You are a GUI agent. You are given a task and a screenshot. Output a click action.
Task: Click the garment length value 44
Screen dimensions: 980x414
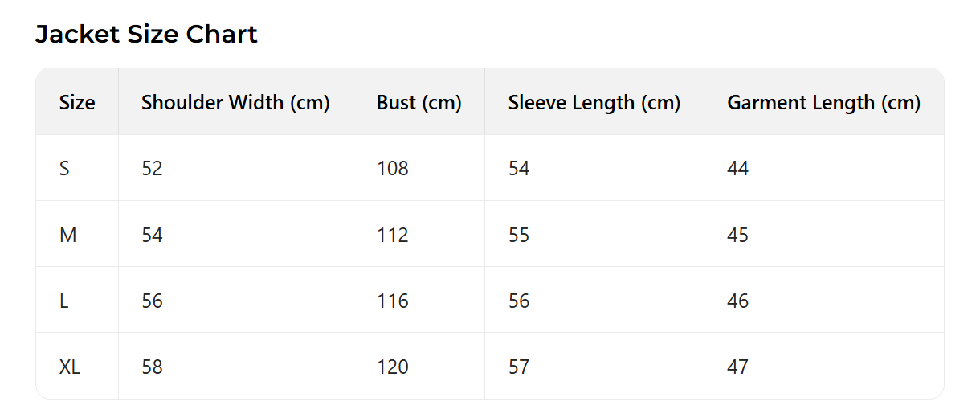[x=737, y=169]
